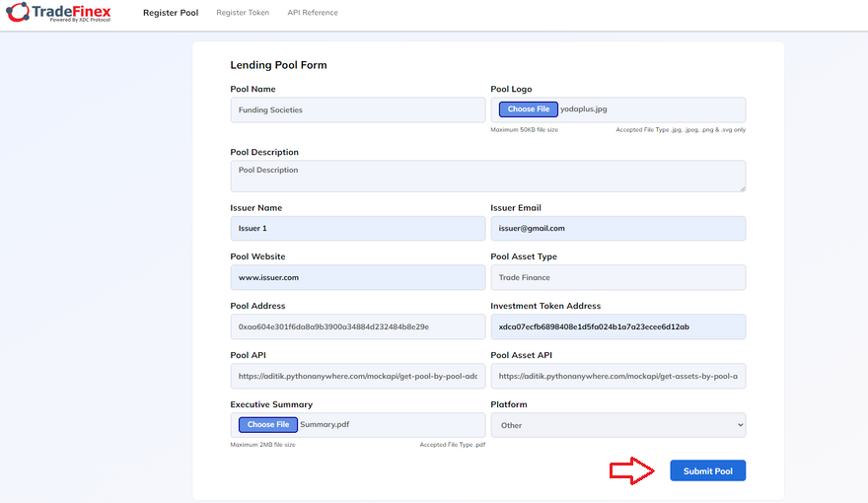Select the Pool Asset Type field
The image size is (868, 503).
[x=617, y=277]
